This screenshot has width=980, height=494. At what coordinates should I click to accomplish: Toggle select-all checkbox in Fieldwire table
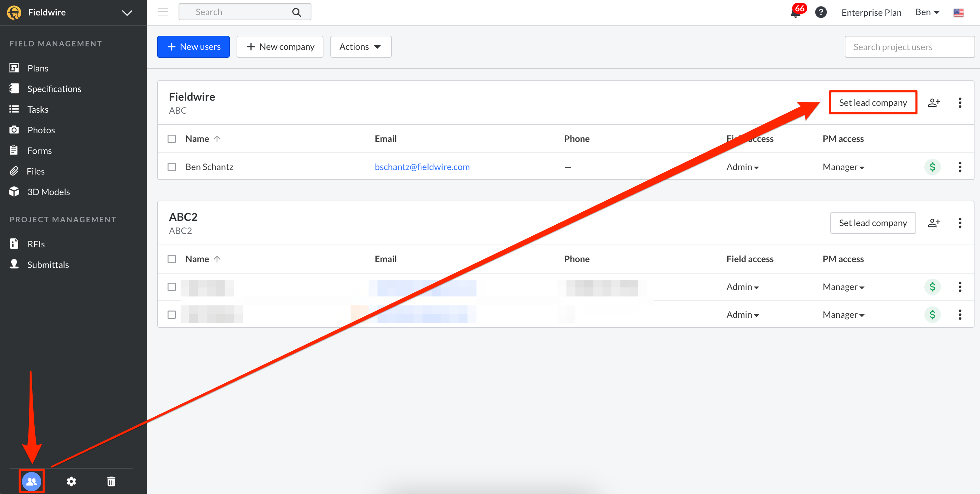coord(172,139)
